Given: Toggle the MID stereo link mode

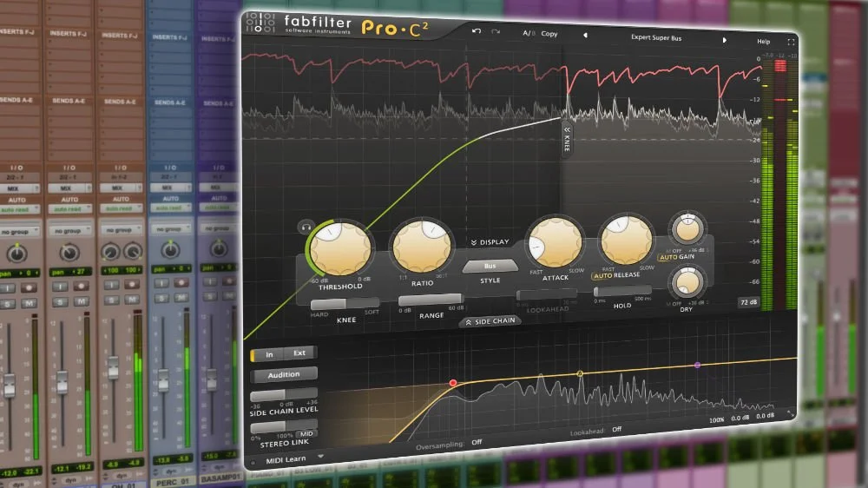Looking at the screenshot, I should point(306,433).
